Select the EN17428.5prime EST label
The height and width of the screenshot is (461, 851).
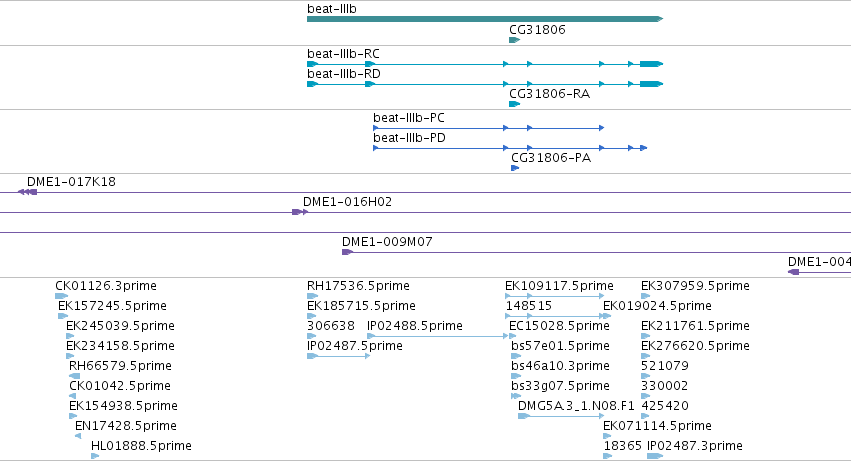click(x=126, y=426)
